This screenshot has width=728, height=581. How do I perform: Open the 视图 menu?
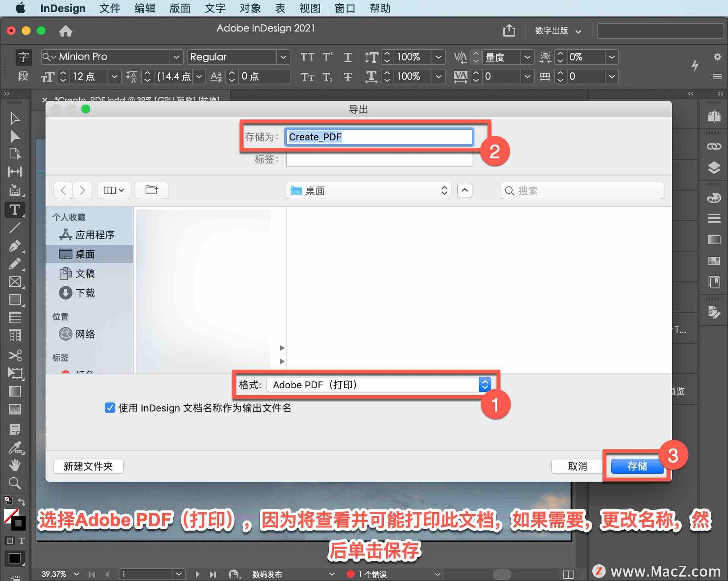(310, 8)
